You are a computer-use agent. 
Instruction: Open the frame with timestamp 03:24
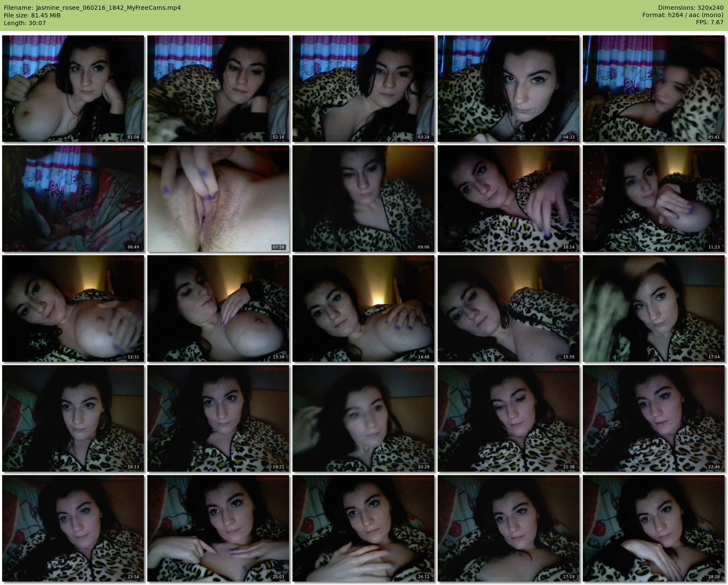pyautogui.click(x=364, y=89)
